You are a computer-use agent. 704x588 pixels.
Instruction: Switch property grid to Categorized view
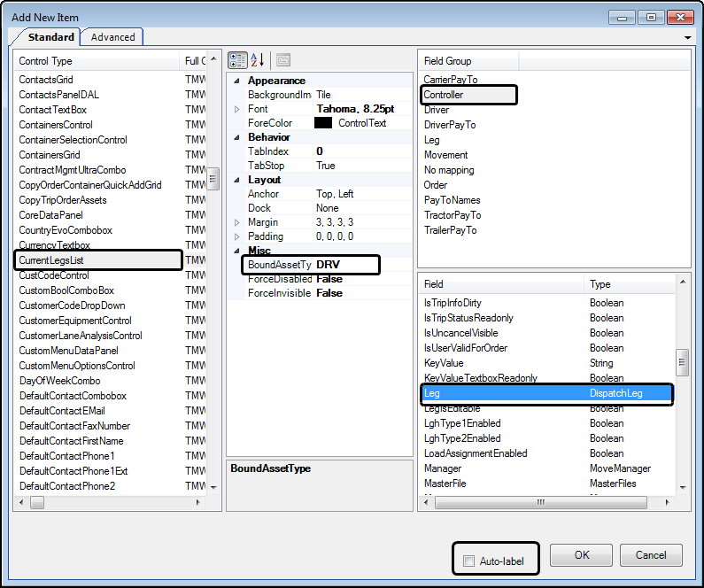(x=237, y=60)
